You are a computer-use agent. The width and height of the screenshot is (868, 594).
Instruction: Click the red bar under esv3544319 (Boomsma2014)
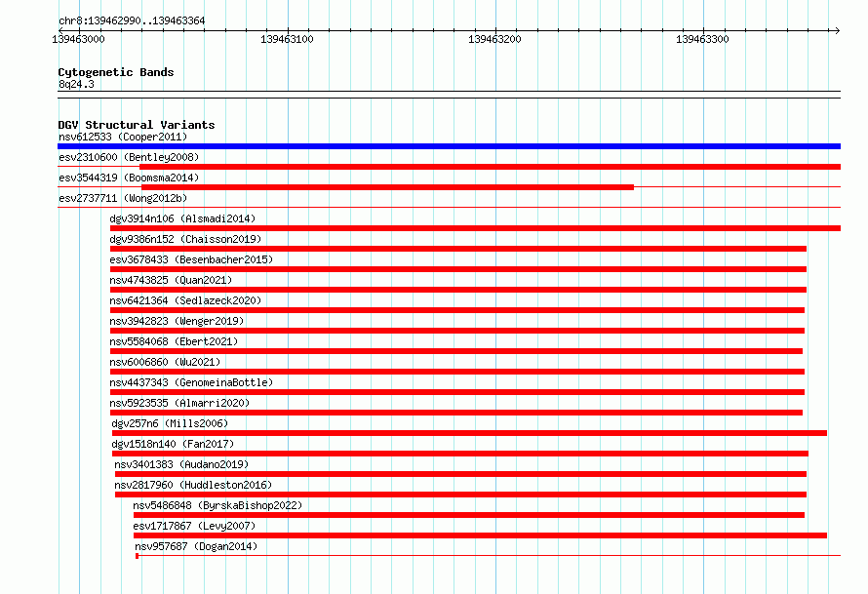click(x=387, y=187)
